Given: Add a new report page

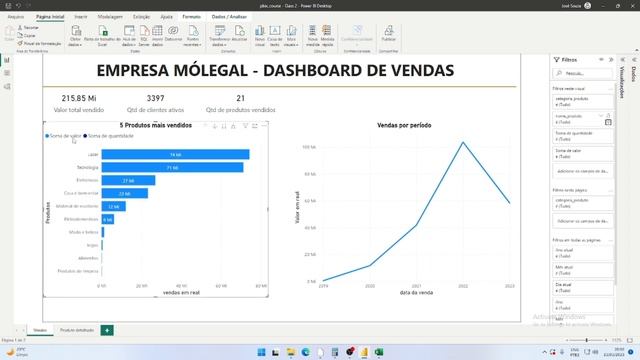Looking at the screenshot, I should pyautogui.click(x=107, y=330).
